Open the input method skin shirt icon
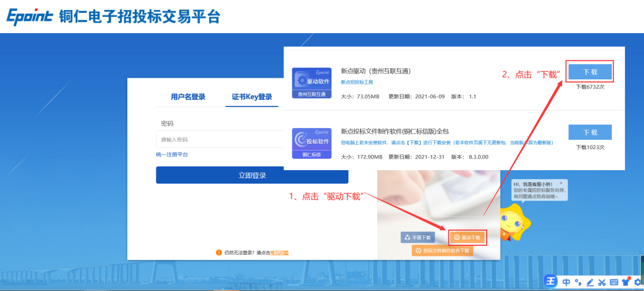The height and width of the screenshot is (291, 644). point(626,282)
